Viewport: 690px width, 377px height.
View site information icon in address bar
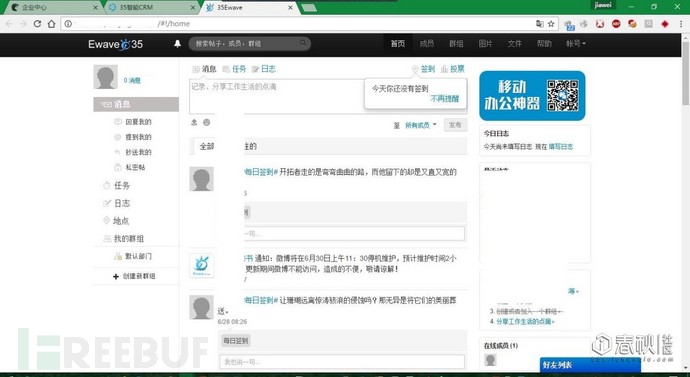(x=68, y=24)
